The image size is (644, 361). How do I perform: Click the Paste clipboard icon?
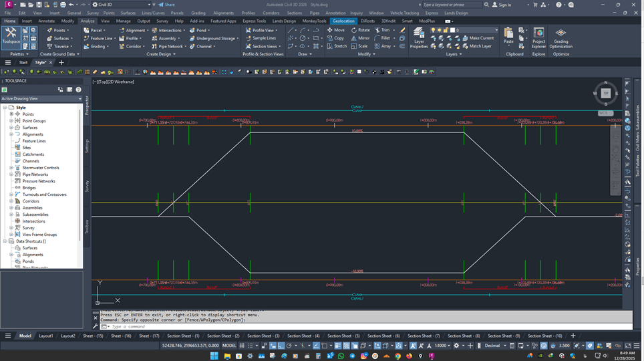coord(509,35)
